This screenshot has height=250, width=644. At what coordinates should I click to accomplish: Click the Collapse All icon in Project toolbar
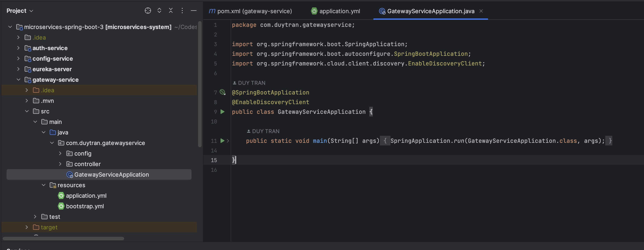(x=171, y=11)
